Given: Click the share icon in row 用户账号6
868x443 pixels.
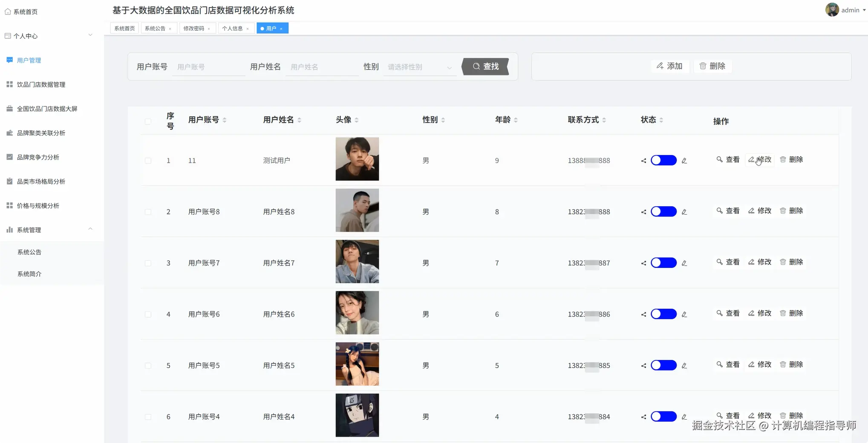Looking at the screenshot, I should click(x=643, y=315).
